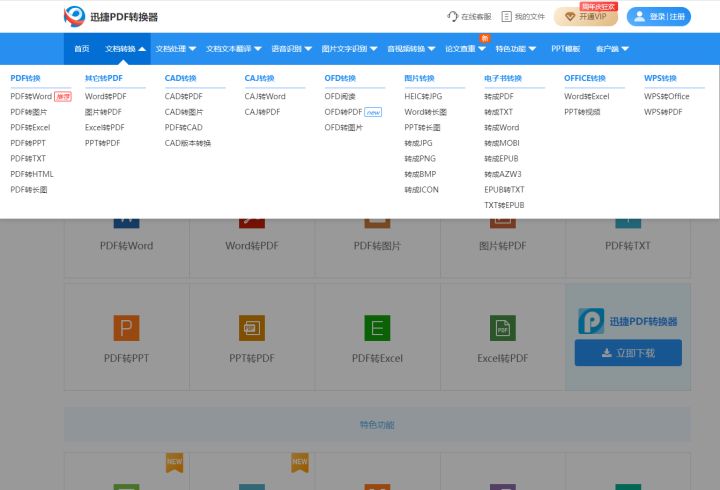
Task: Click the user avatar login icon
Action: coord(640,17)
